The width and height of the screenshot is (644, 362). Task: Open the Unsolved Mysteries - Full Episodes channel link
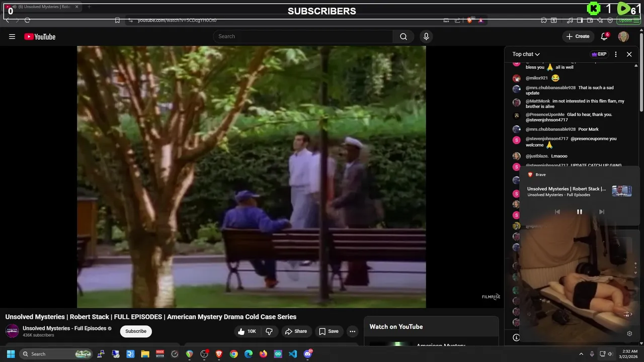point(64,328)
